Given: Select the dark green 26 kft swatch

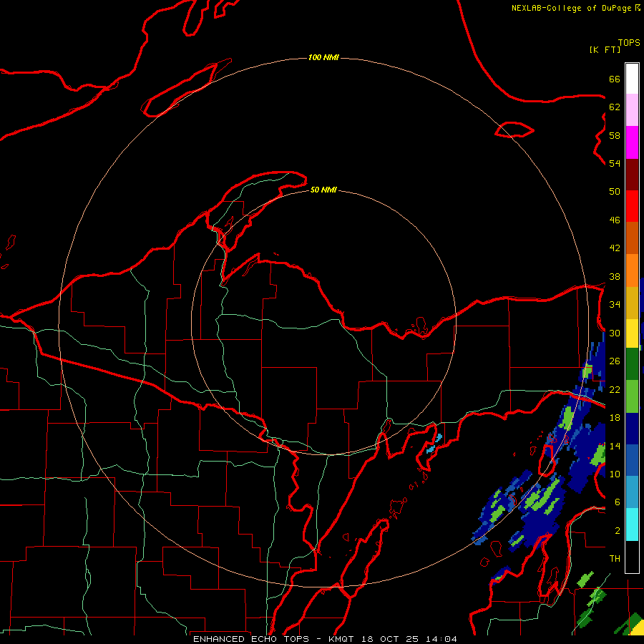Looking at the screenshot, I should click(x=632, y=364).
